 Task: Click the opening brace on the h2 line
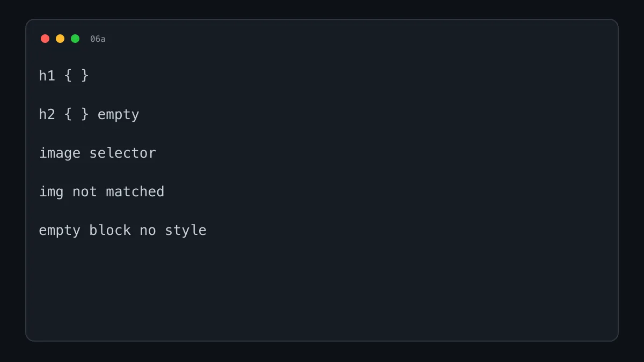(x=68, y=114)
